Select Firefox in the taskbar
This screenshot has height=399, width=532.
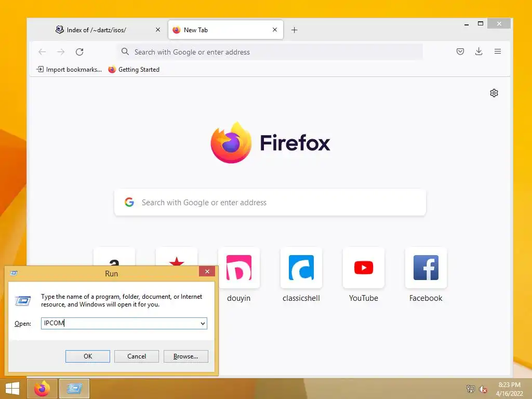42,389
